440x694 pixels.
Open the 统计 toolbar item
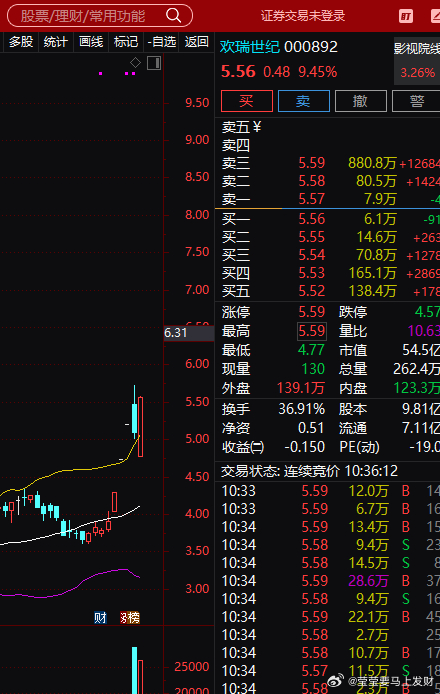[55, 42]
